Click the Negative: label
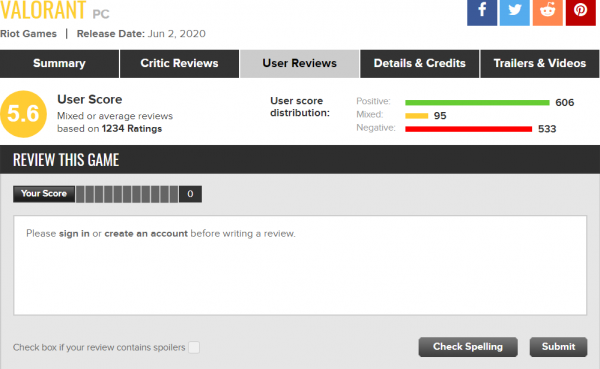Screen dimensions: 600x369 [376, 128]
